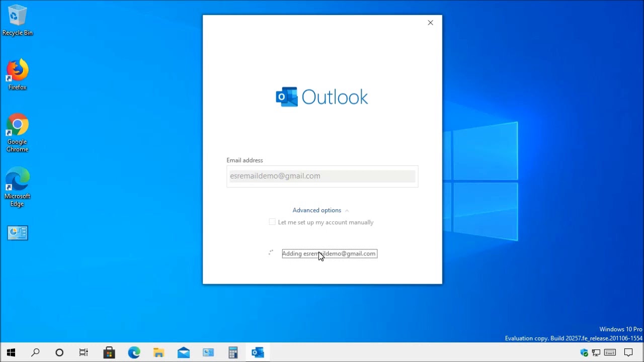Open the Google Chrome desktop shortcut
Screen dimensions: 644x362
coord(17,133)
